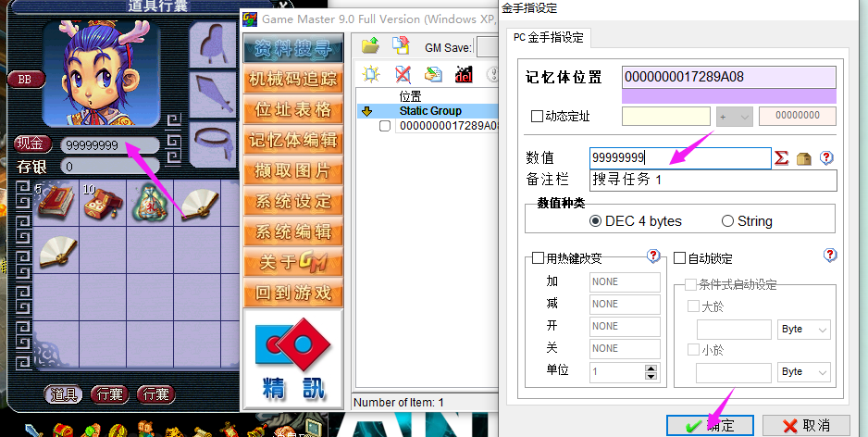Screen dimensions: 868x437
Task: Decrease the 单位 value with the down arrow
Action: (651, 376)
